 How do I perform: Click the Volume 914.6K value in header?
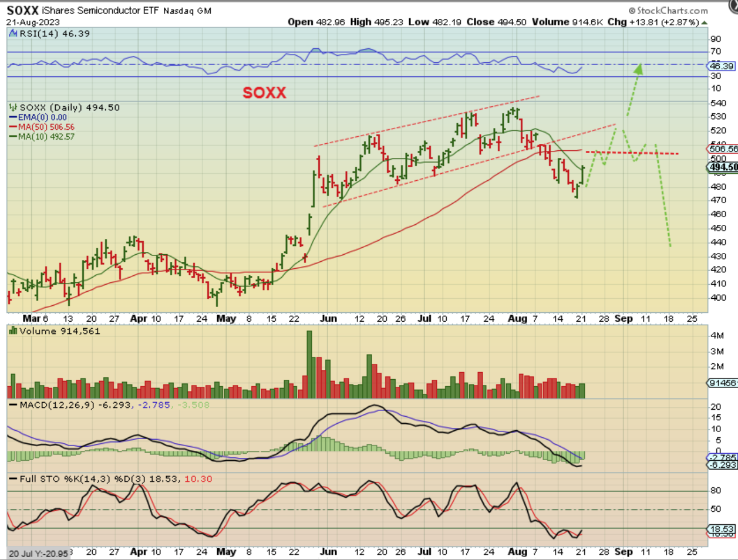pos(567,22)
